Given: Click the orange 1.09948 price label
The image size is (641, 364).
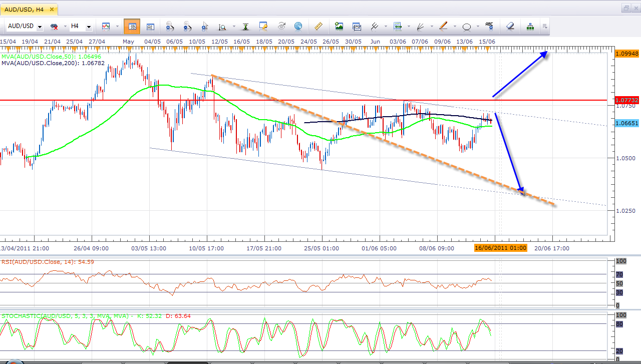Looking at the screenshot, I should pos(627,53).
